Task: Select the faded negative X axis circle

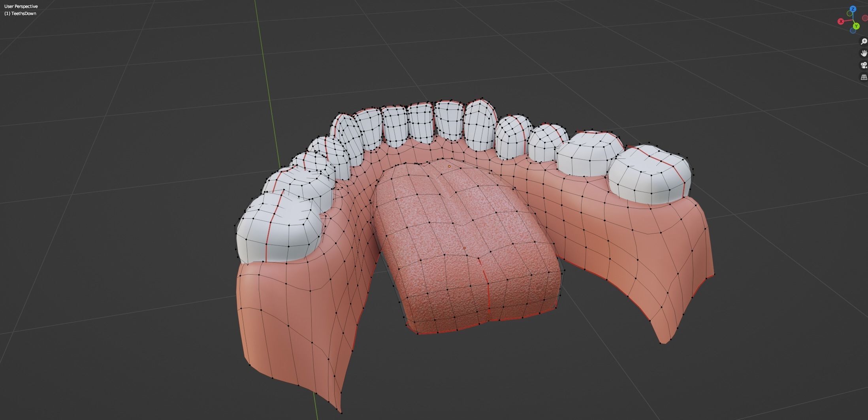Action: pos(865,18)
